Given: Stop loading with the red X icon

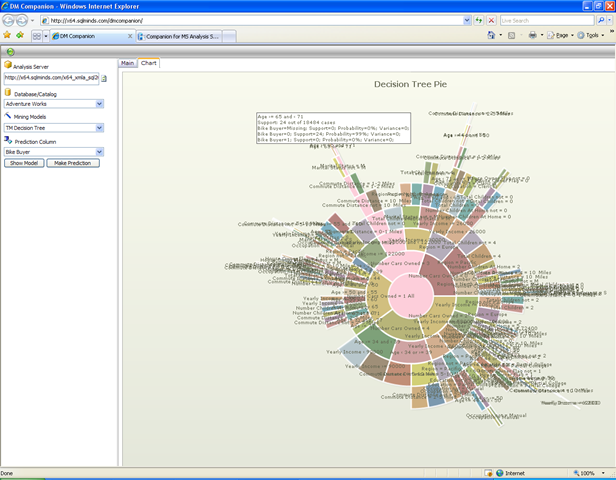Looking at the screenshot, I should tap(491, 20).
